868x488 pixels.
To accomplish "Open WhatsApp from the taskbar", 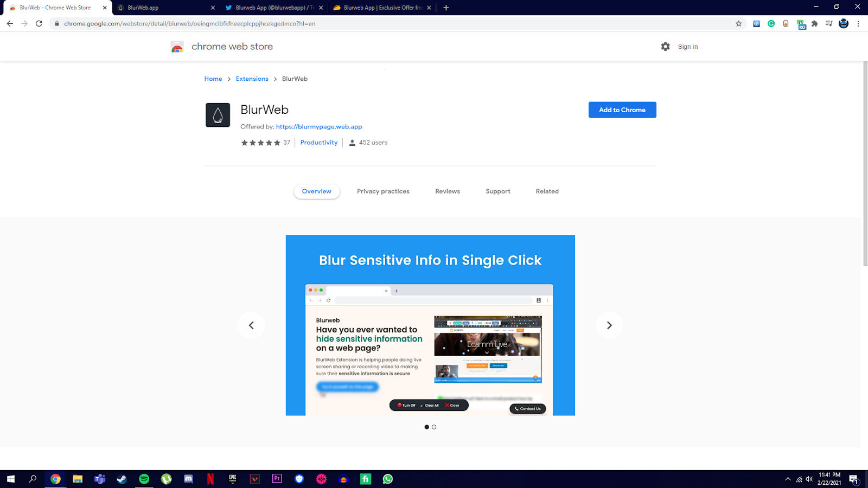I will (x=388, y=479).
